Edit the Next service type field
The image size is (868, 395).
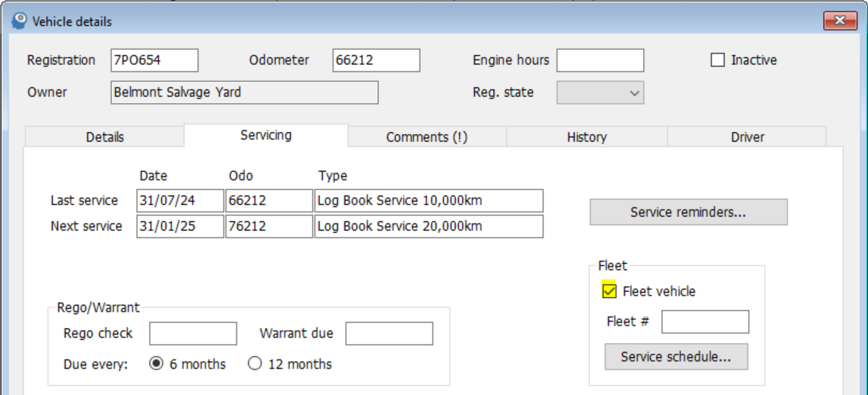tap(429, 226)
